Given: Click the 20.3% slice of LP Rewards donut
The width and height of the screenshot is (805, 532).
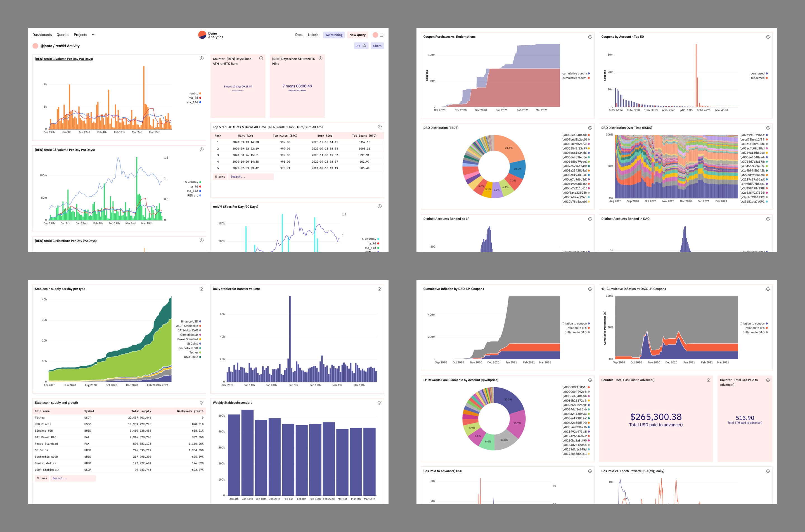Looking at the screenshot, I should pos(508,399).
